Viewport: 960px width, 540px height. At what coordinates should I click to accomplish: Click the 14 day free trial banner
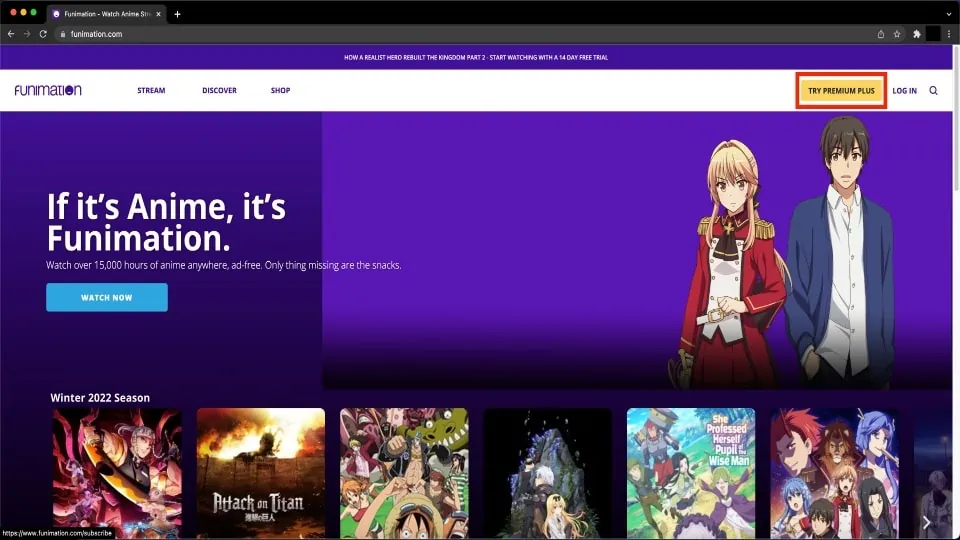tap(476, 58)
